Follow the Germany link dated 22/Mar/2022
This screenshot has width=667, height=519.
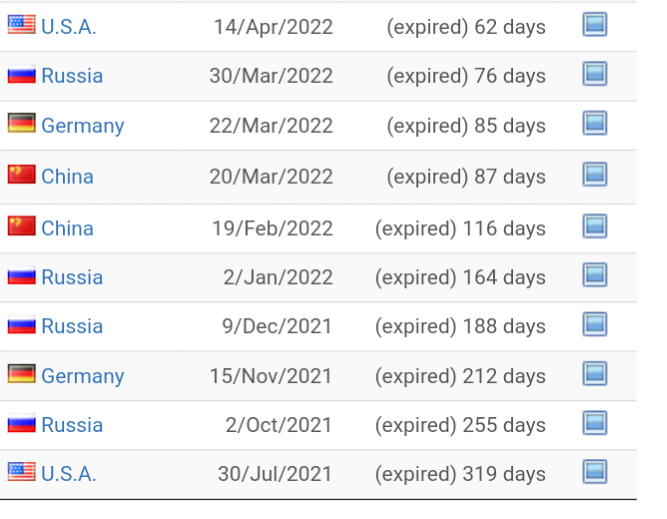pyautogui.click(x=83, y=126)
